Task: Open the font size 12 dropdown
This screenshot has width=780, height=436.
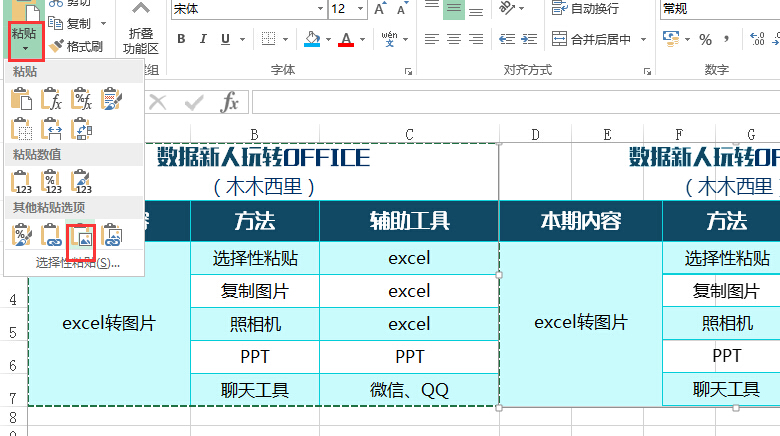Action: coord(360,9)
